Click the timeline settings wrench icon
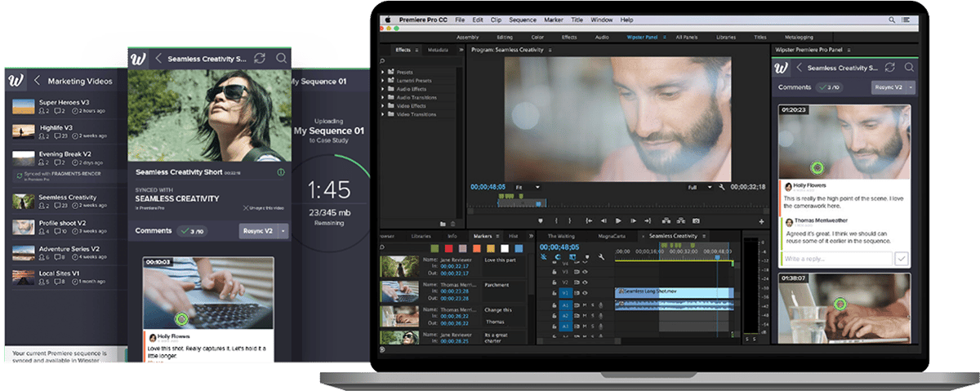Viewport: 980px width, 391px height. [601, 255]
